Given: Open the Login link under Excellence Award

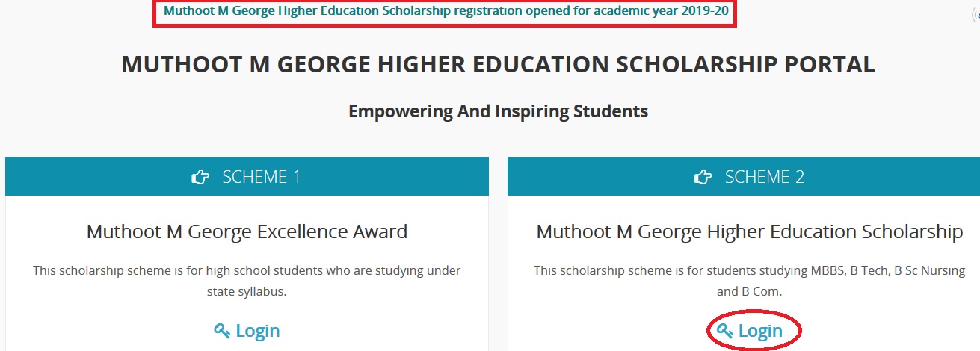Looking at the screenshot, I should [x=257, y=331].
